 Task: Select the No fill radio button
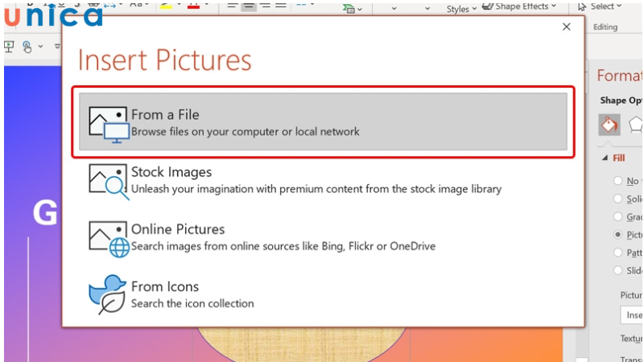click(617, 180)
